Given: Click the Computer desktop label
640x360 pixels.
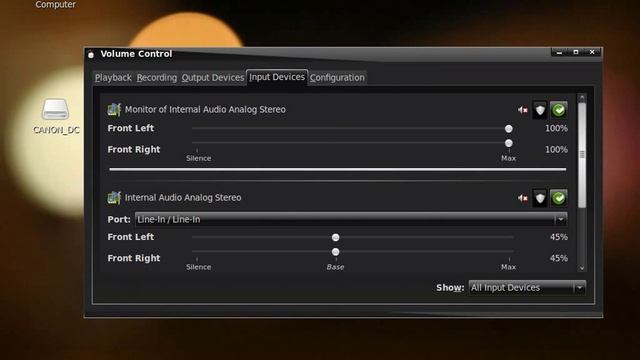Looking at the screenshot, I should coord(56,4).
